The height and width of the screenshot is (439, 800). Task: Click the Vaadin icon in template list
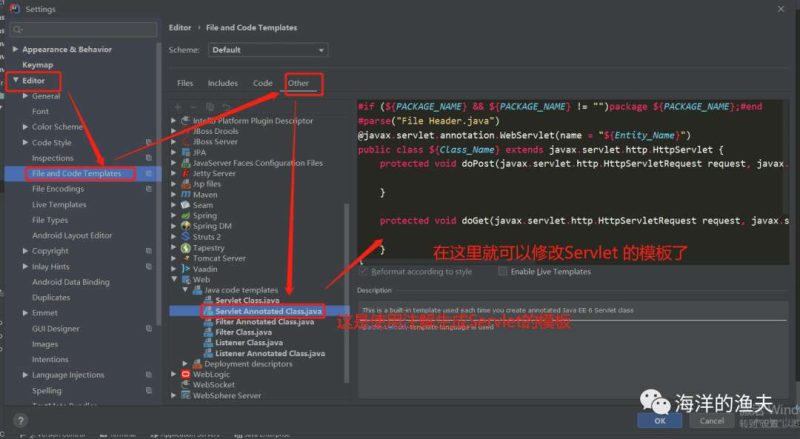(185, 269)
